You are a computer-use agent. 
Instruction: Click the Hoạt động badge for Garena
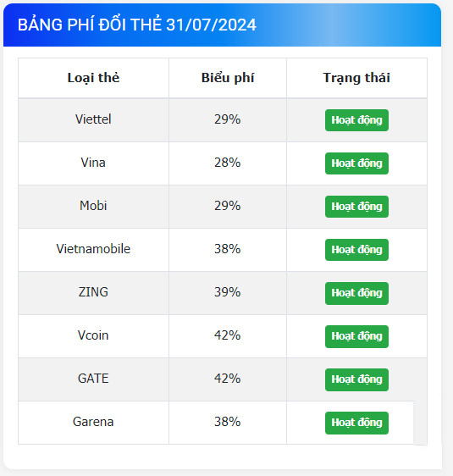click(x=356, y=423)
